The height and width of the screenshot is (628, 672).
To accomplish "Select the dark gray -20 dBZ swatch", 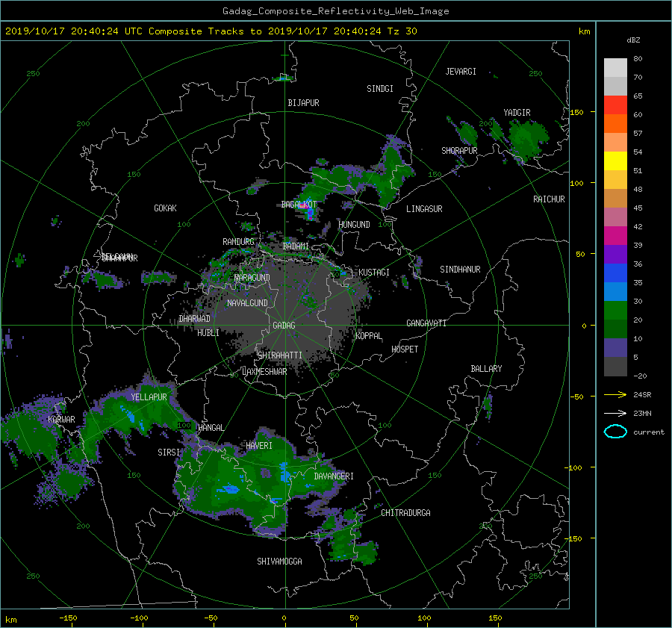I will 615,367.
